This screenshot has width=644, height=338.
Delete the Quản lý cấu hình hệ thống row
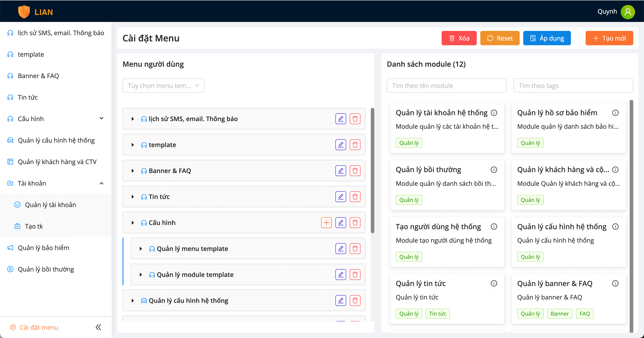[355, 300]
